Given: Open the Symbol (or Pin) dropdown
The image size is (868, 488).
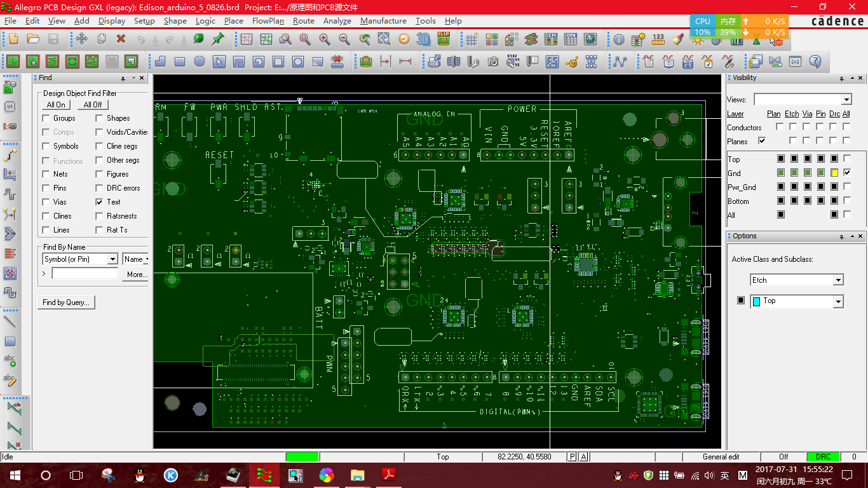Looking at the screenshot, I should click(x=112, y=259).
